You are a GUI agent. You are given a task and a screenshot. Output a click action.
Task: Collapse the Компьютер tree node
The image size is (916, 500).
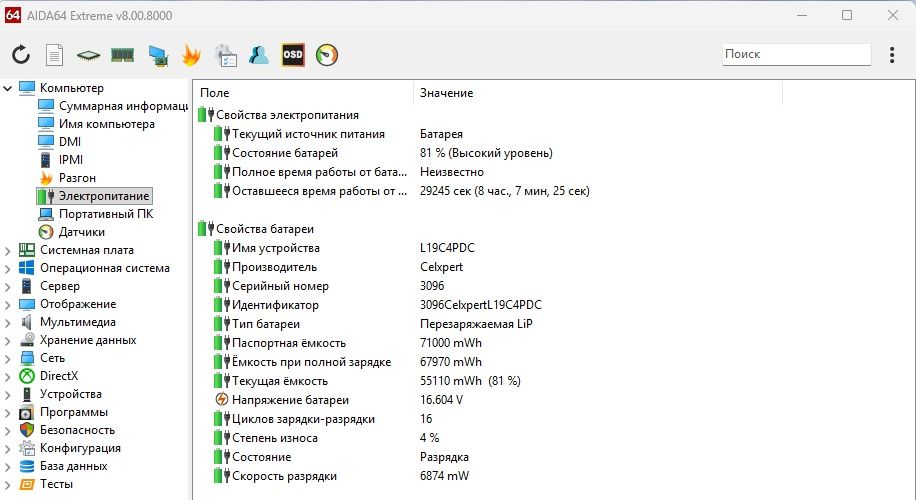click(x=8, y=88)
